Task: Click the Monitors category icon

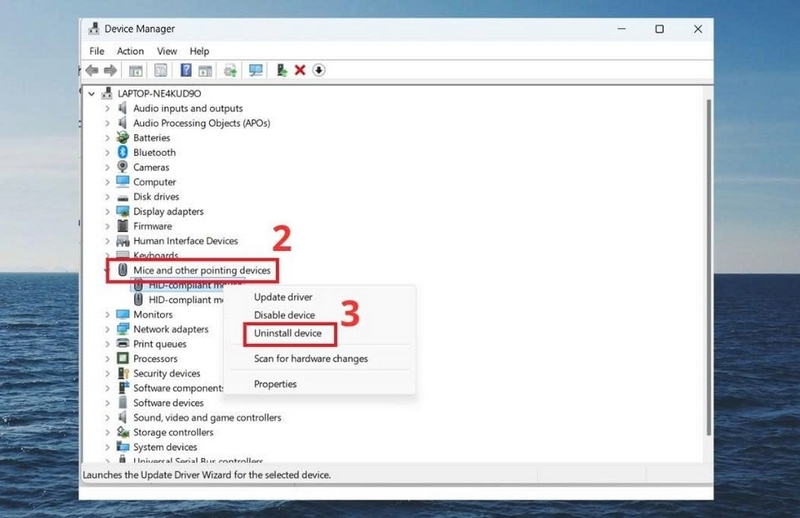Action: [122, 314]
